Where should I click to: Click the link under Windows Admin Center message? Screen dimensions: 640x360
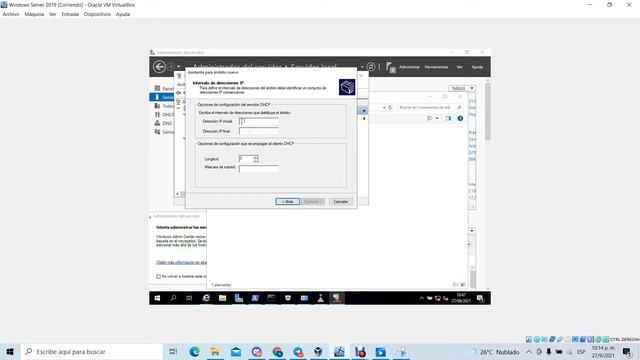click(x=181, y=262)
